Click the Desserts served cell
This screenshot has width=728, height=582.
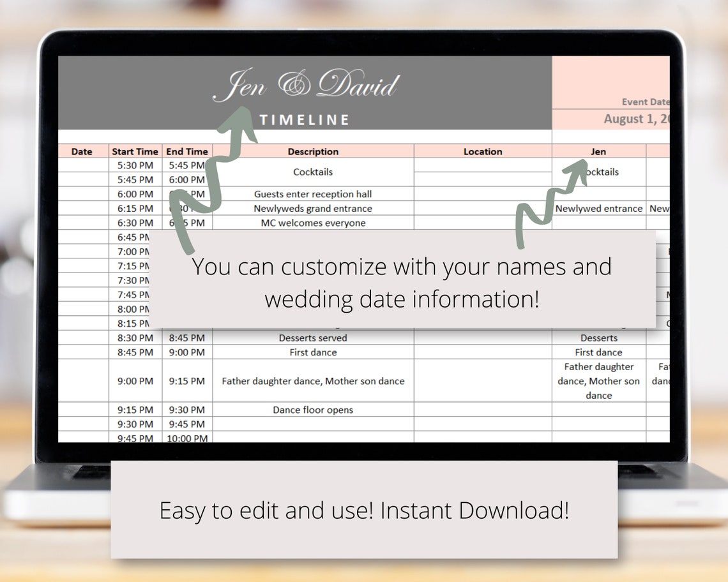[x=313, y=338]
